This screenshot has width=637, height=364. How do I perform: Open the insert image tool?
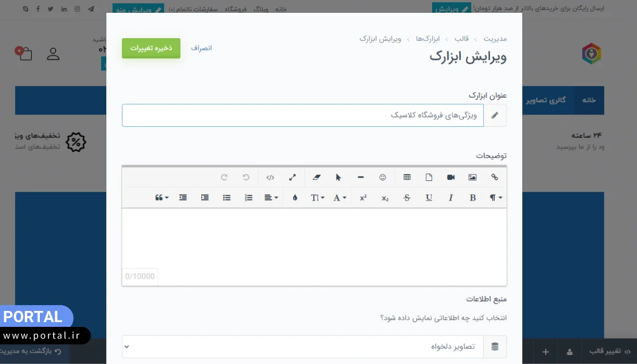click(x=472, y=177)
